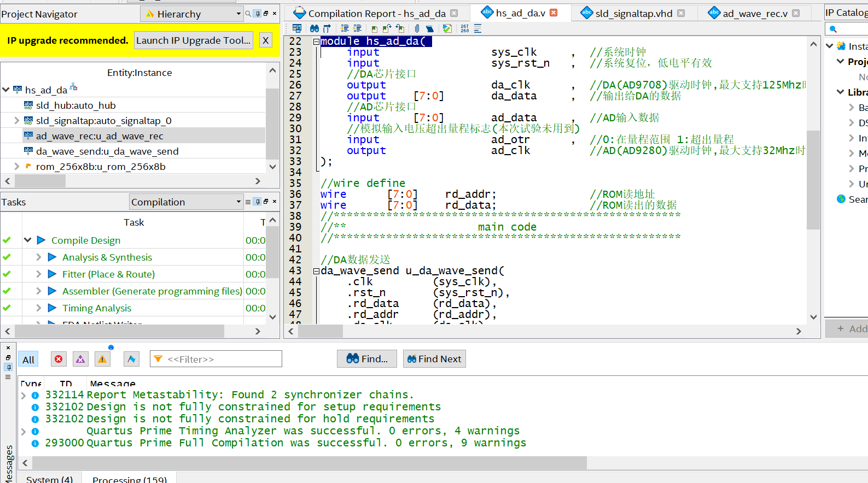Dismiss the IP upgrade recommended banner
Screen dimensions: 868x483
tap(265, 40)
